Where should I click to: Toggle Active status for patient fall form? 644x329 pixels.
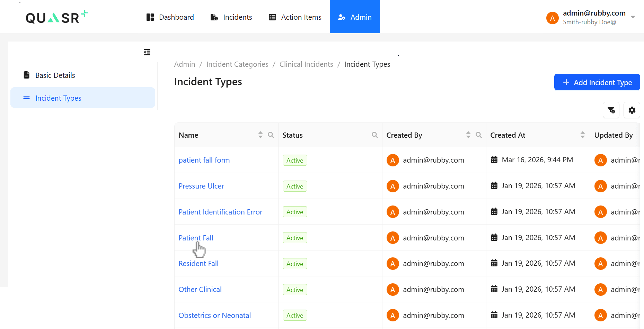294,160
